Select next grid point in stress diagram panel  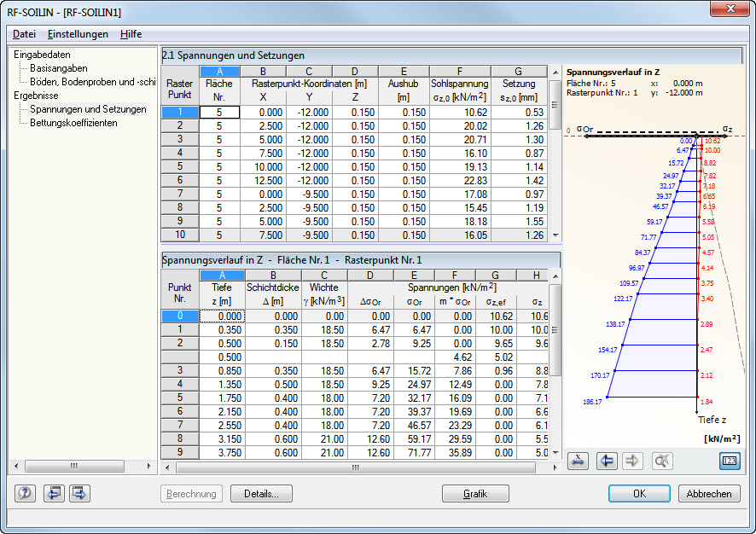[x=634, y=461]
